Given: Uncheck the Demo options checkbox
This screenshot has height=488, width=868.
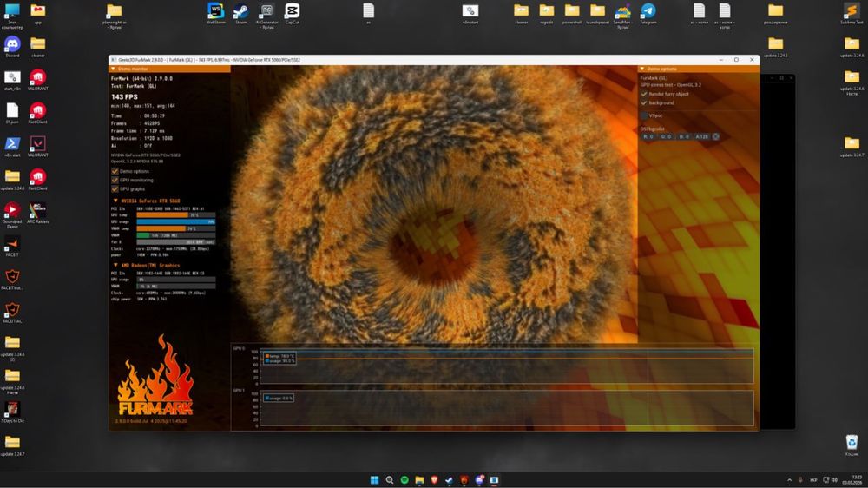Looking at the screenshot, I should [x=115, y=171].
